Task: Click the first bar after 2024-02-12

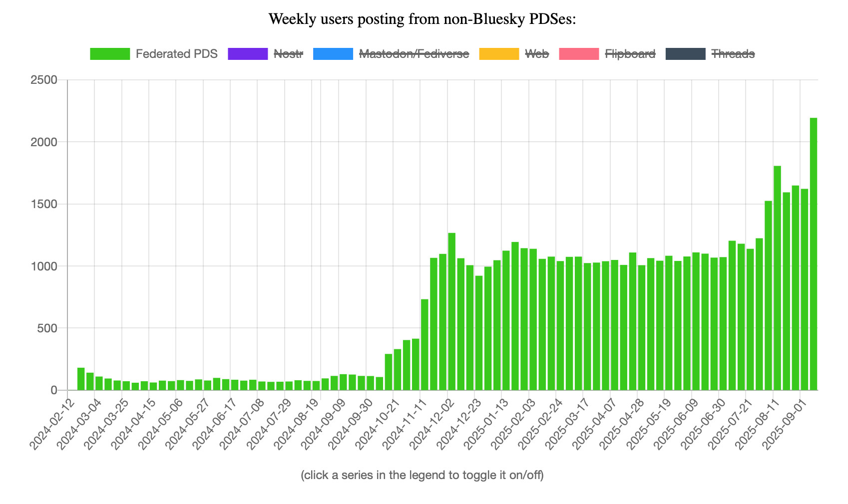Action: (x=81, y=379)
